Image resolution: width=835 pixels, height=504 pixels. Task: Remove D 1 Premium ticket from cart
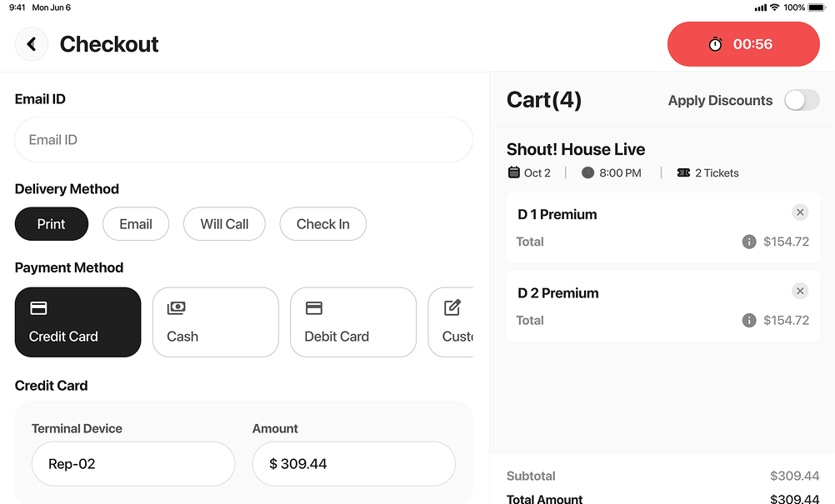(x=800, y=212)
